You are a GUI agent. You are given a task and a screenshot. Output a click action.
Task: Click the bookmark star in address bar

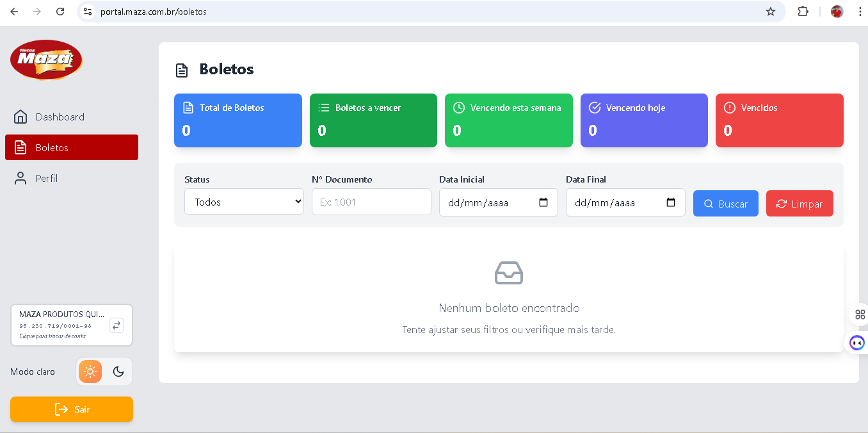coord(771,12)
